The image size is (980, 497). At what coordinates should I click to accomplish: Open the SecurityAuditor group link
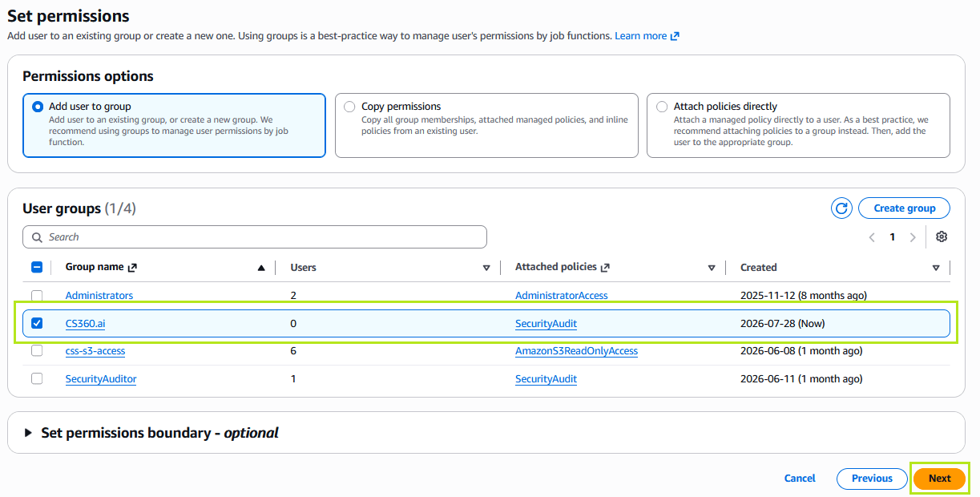(x=101, y=379)
